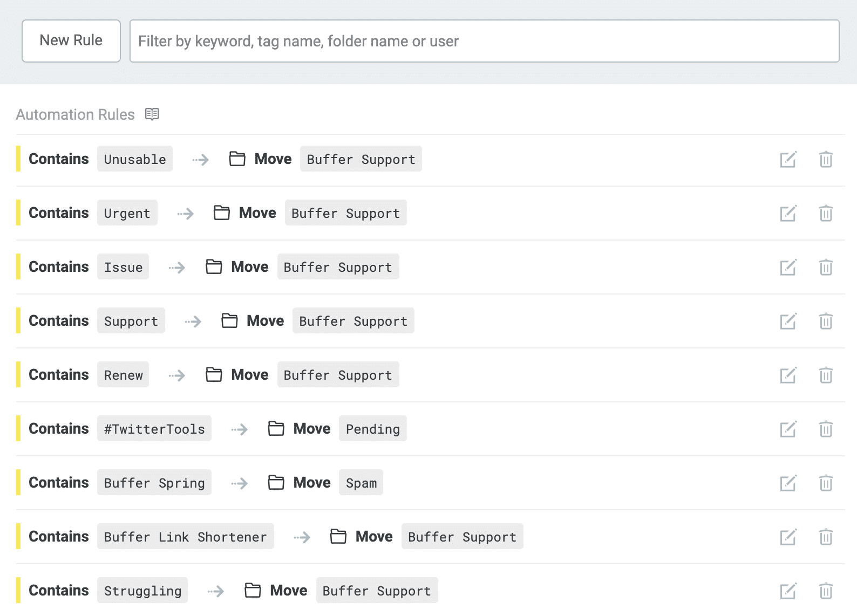
Task: Delete the Buffer Link Shortener rule
Action: pyautogui.click(x=826, y=537)
